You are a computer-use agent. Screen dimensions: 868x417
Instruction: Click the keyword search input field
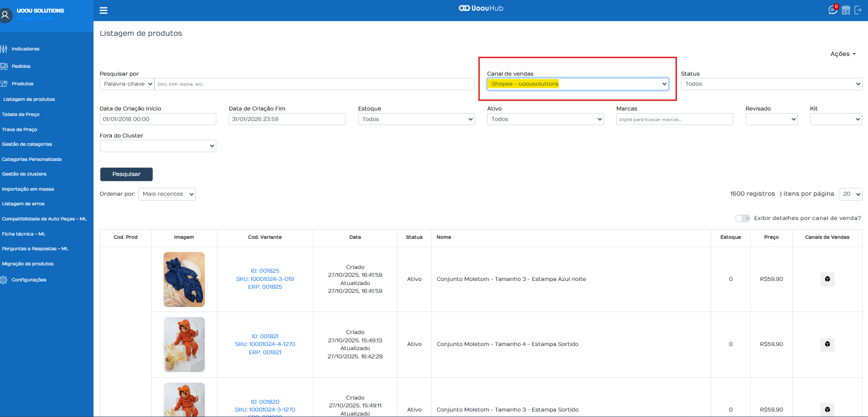click(314, 84)
